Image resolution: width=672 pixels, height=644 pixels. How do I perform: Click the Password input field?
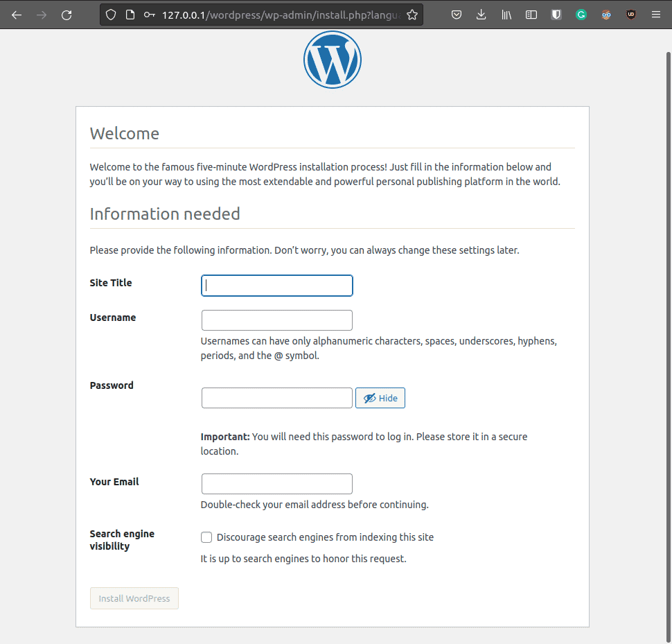pos(277,398)
